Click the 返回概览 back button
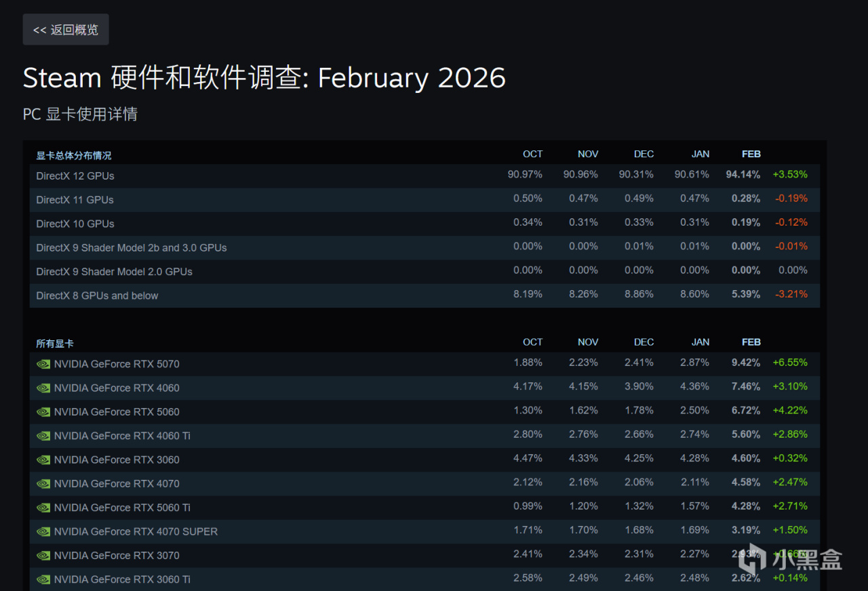The width and height of the screenshot is (868, 591). pyautogui.click(x=66, y=30)
